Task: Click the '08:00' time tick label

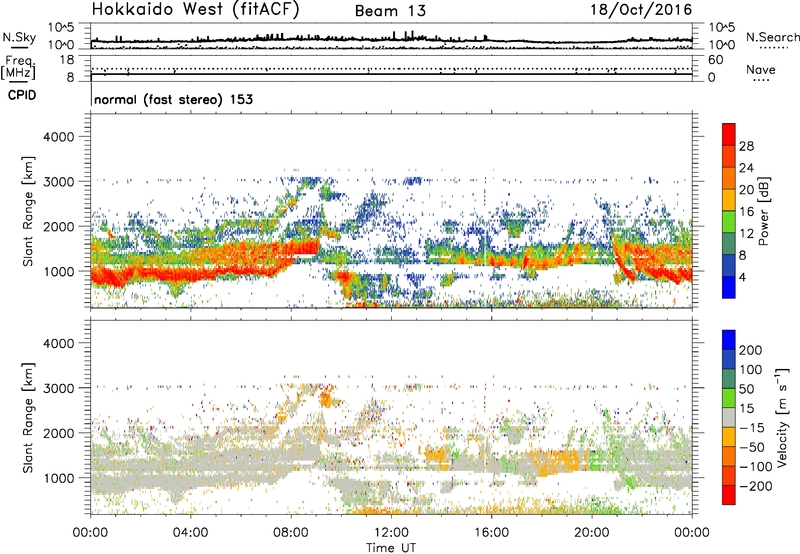Action: point(291,533)
